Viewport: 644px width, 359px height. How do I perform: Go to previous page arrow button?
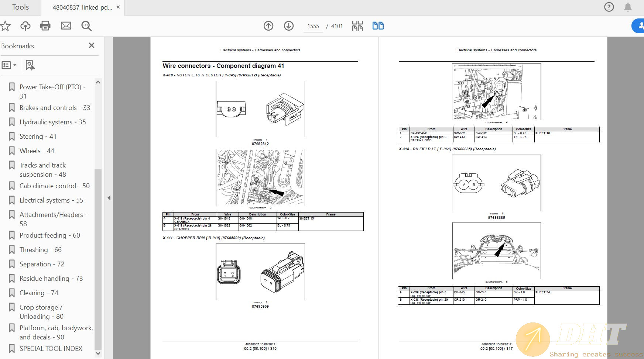click(268, 26)
